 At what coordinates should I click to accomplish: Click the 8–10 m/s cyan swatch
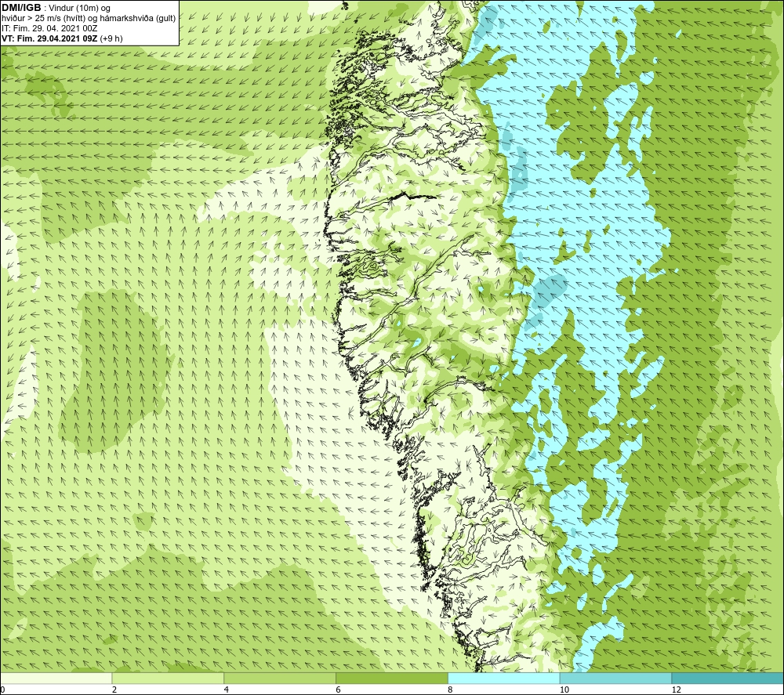(504, 678)
